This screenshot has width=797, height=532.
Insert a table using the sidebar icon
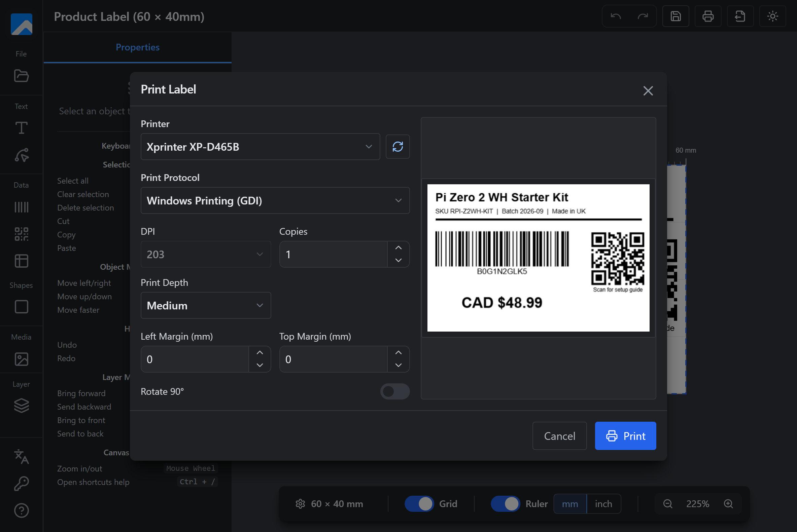point(22,261)
